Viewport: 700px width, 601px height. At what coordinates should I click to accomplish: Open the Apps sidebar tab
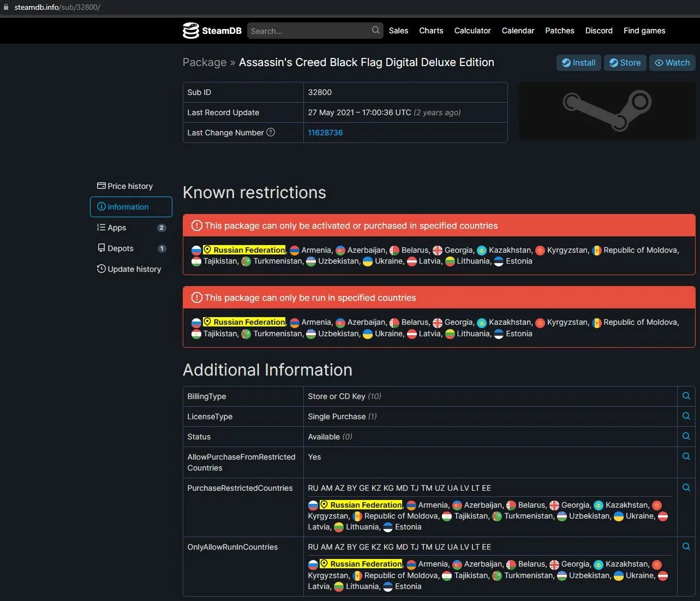pos(131,228)
